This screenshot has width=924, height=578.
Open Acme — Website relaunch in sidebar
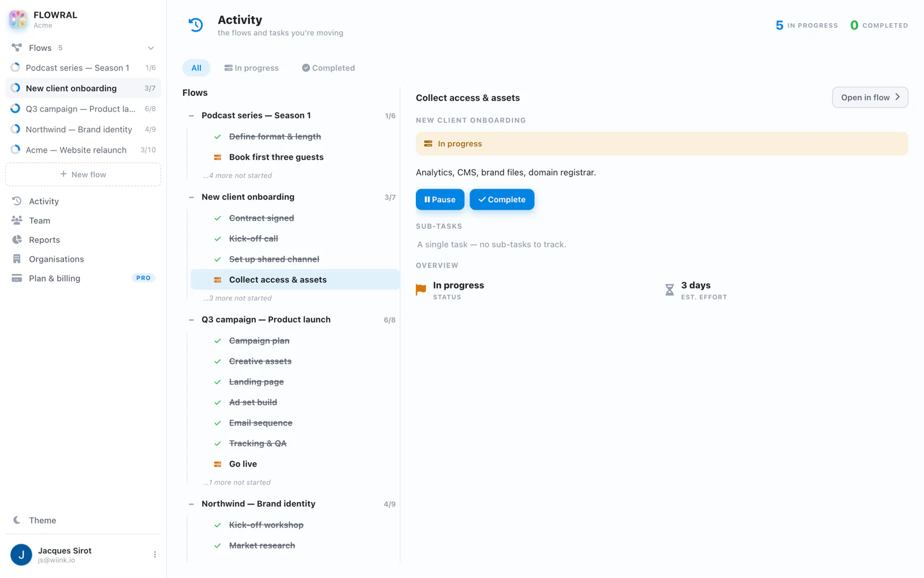[x=83, y=150]
